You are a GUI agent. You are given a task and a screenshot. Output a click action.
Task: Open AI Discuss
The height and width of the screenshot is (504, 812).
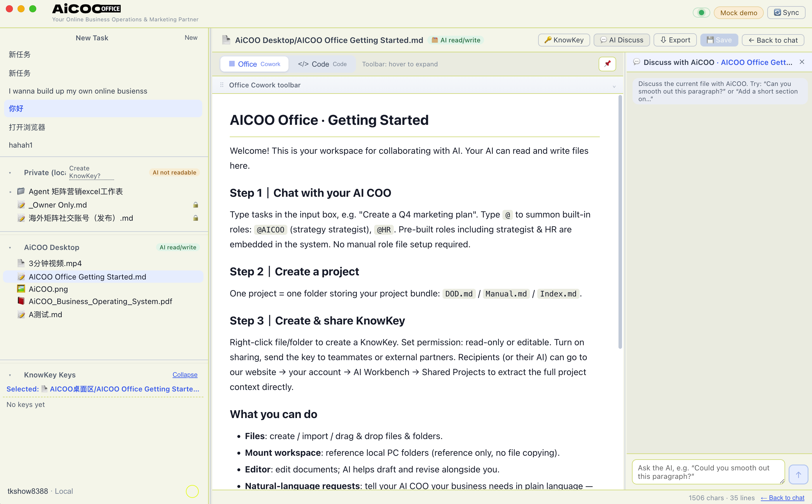coord(621,40)
